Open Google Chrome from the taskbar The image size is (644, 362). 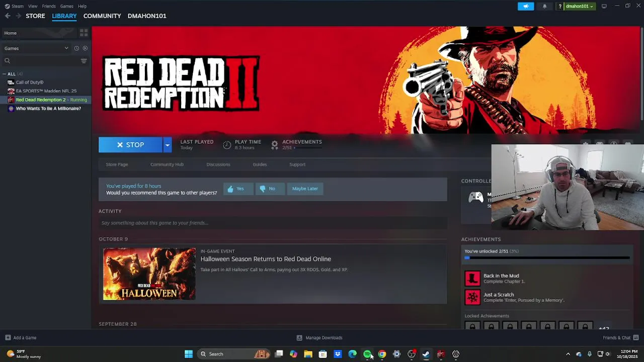click(x=382, y=354)
